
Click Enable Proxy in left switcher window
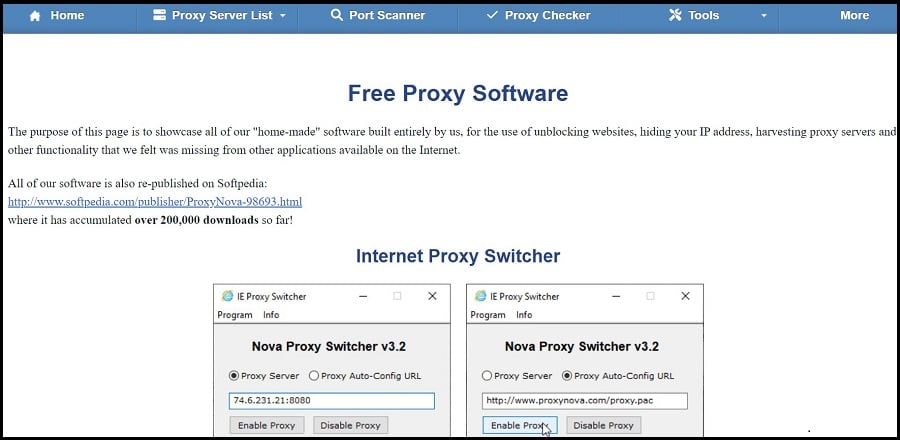pos(266,425)
